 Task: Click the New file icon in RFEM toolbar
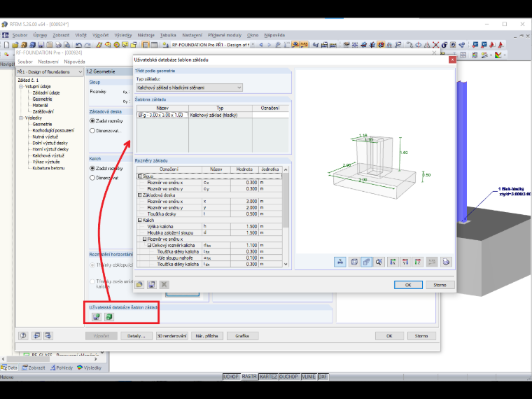pos(6,45)
